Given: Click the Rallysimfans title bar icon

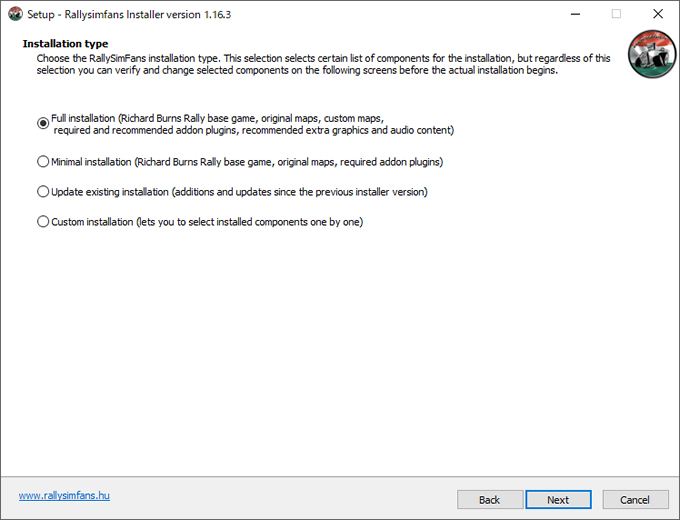Looking at the screenshot, I should 15,14.
